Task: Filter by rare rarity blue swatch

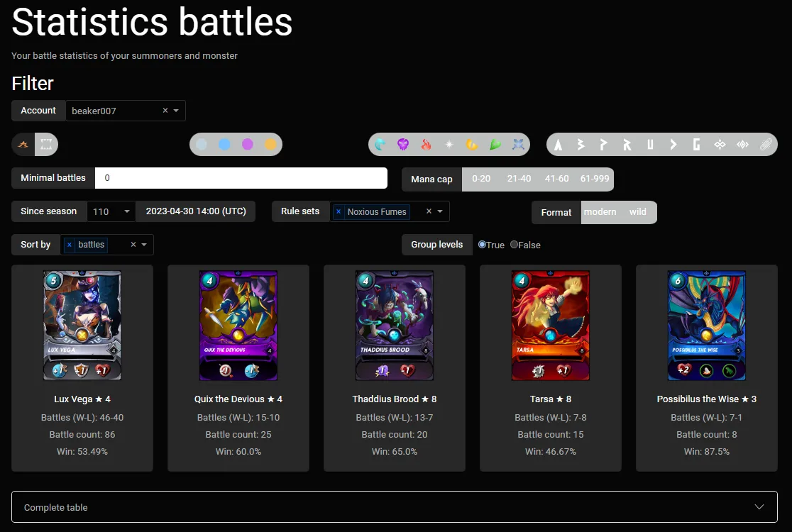Action: pos(224,145)
